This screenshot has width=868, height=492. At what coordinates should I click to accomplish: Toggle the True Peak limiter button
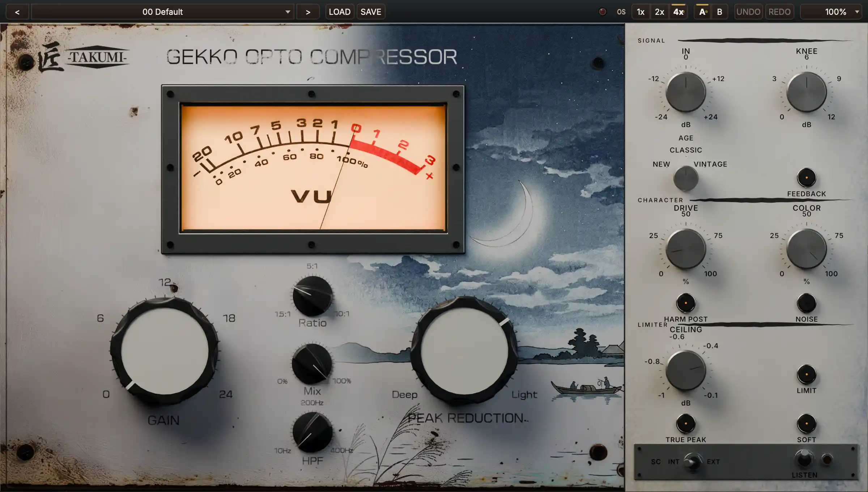686,424
